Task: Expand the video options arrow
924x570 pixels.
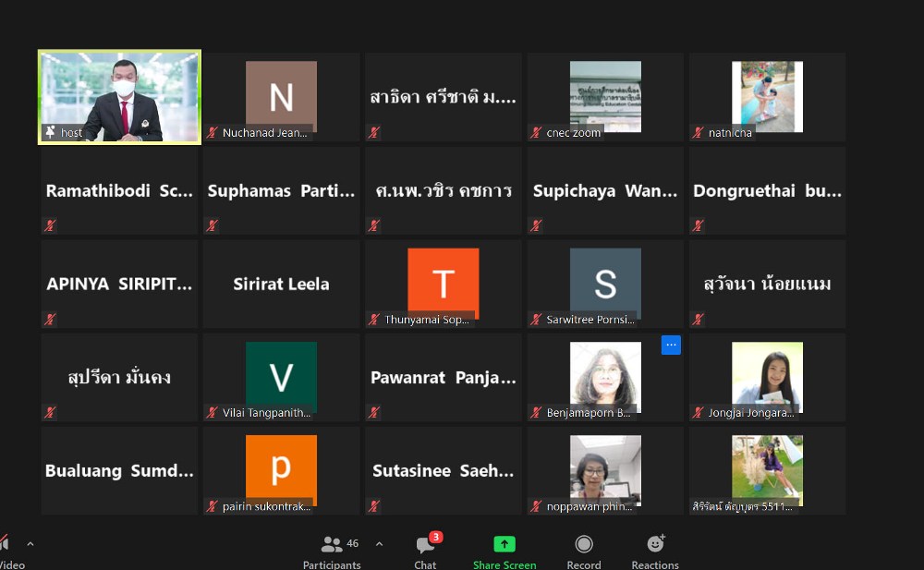Action: (x=30, y=544)
